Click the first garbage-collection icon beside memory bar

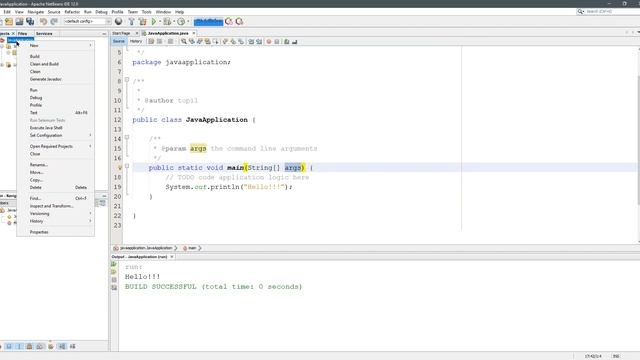[229, 21]
